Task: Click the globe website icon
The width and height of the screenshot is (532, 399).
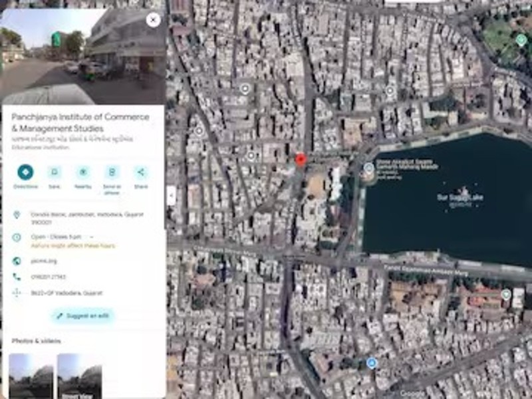Action: [x=17, y=261]
